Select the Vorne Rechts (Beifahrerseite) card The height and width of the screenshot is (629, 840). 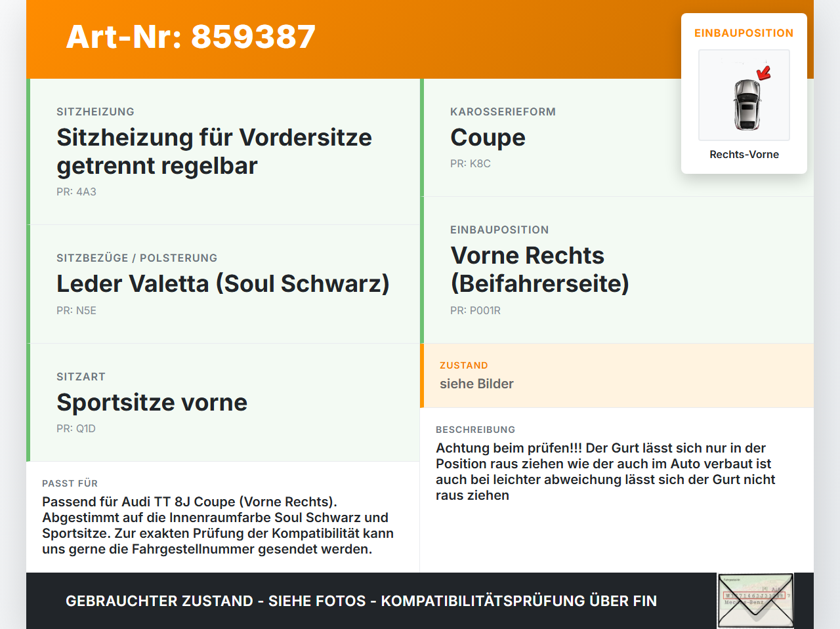(x=617, y=270)
